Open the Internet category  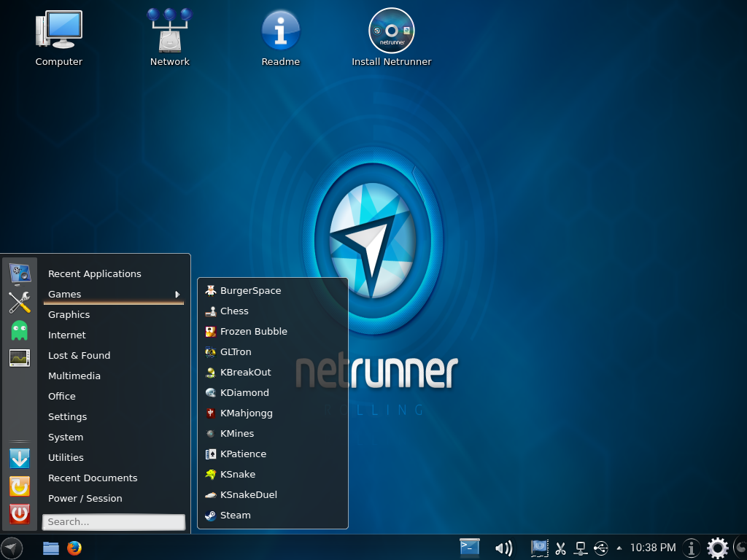pyautogui.click(x=113, y=335)
